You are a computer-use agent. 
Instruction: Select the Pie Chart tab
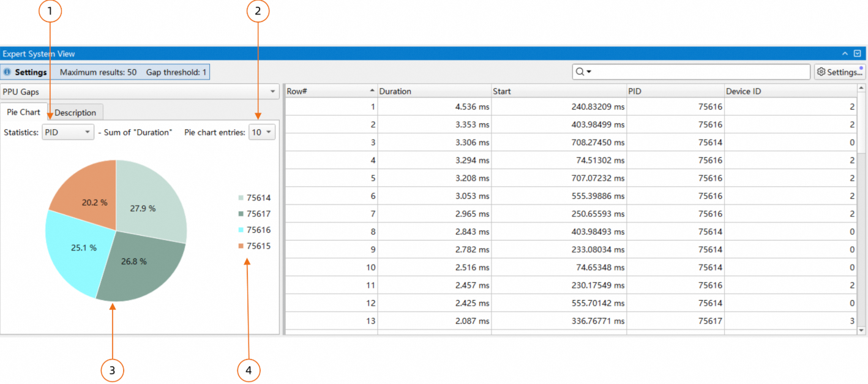coord(23,112)
